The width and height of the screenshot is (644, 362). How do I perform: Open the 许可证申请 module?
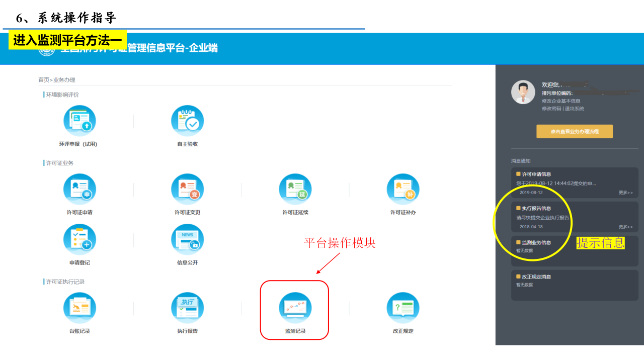79,190
